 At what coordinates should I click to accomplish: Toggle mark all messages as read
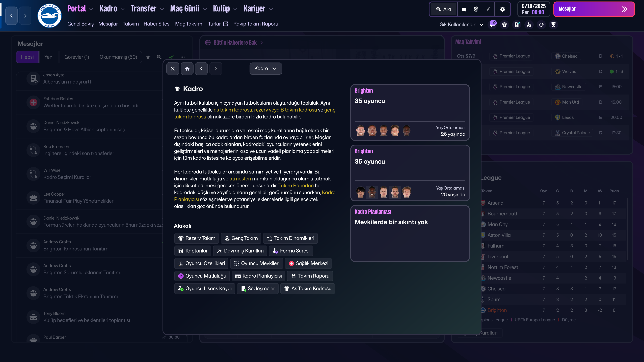pos(172,57)
